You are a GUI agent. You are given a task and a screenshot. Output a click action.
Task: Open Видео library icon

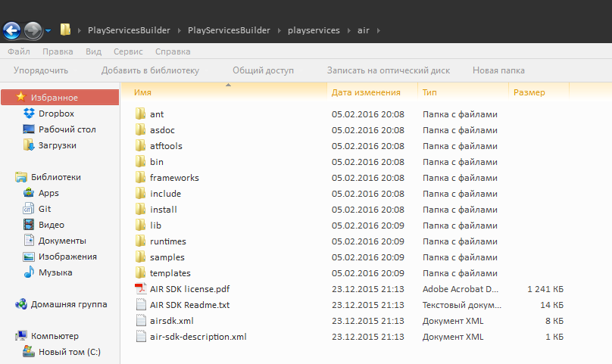pyautogui.click(x=29, y=225)
